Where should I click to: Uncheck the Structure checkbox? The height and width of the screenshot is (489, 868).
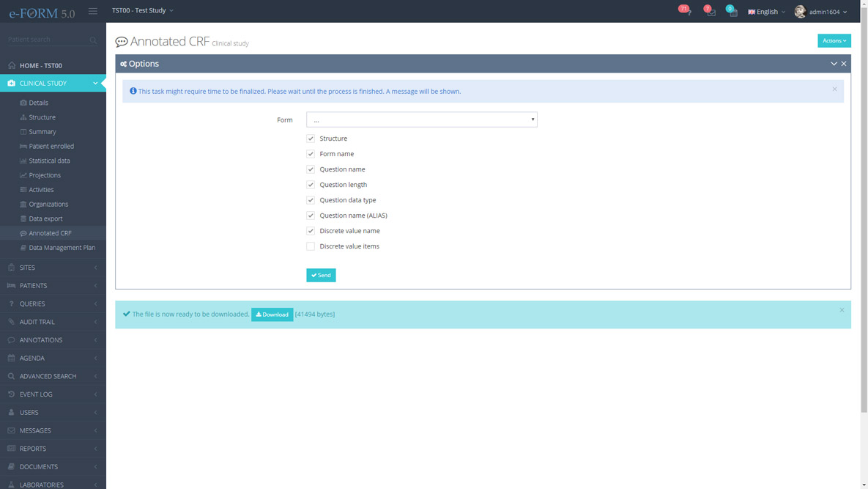[x=311, y=139]
